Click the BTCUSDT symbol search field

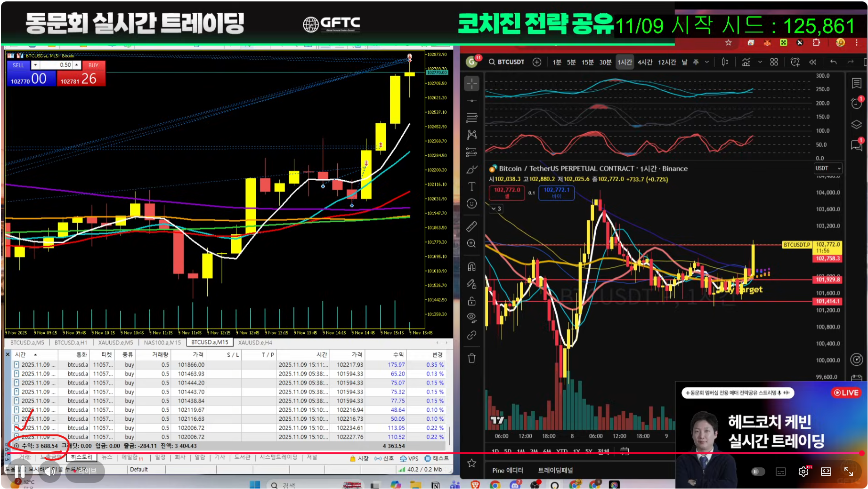[x=507, y=62]
